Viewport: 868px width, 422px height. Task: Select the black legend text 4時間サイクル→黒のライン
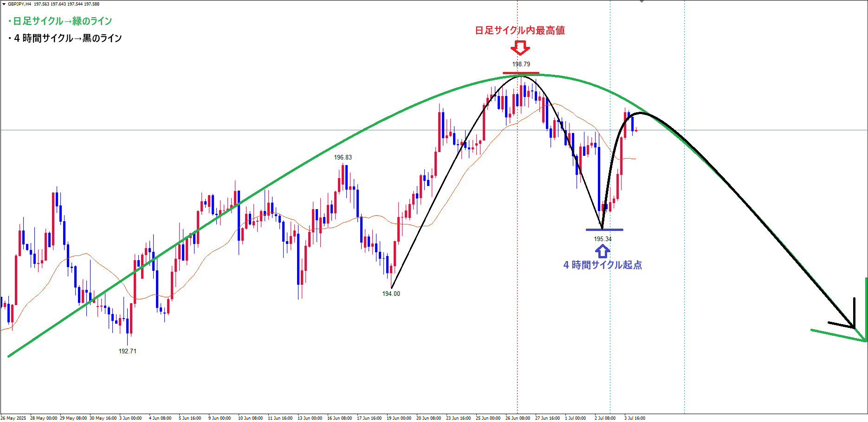[65, 38]
